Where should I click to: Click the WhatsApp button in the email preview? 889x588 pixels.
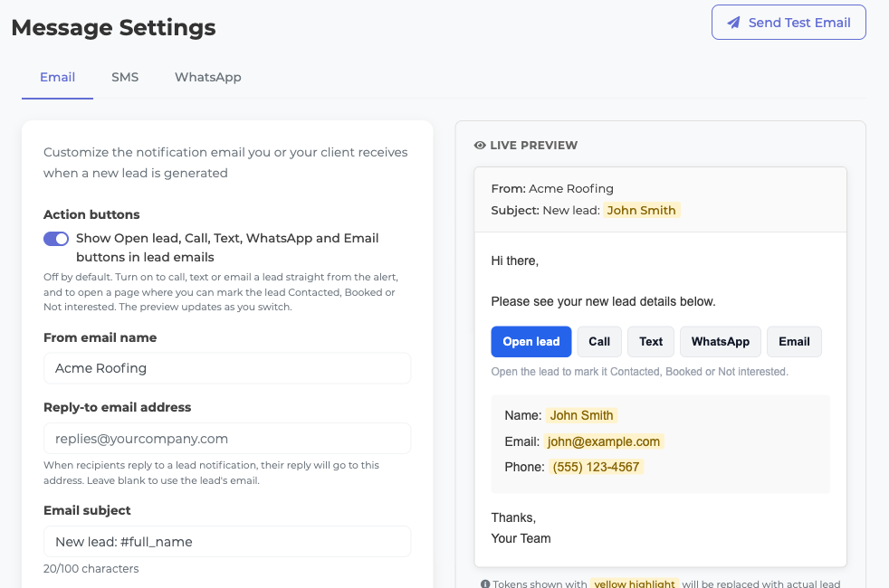[x=721, y=342]
